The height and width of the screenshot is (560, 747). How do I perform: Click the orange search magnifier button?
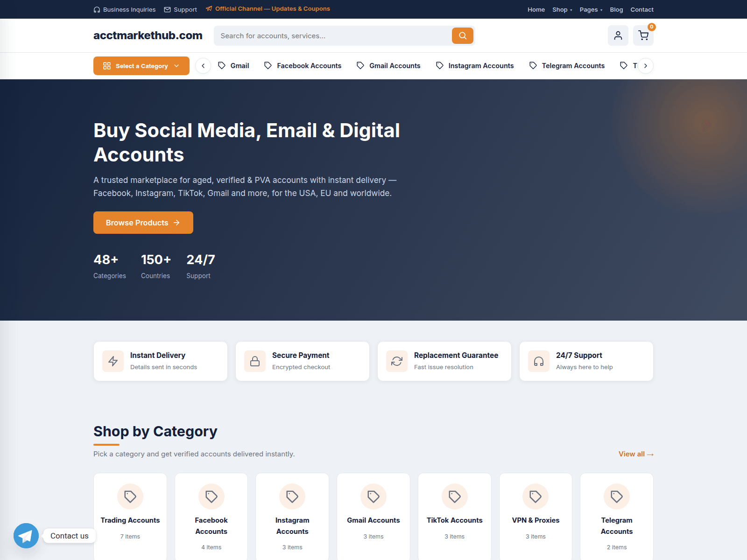pyautogui.click(x=463, y=35)
